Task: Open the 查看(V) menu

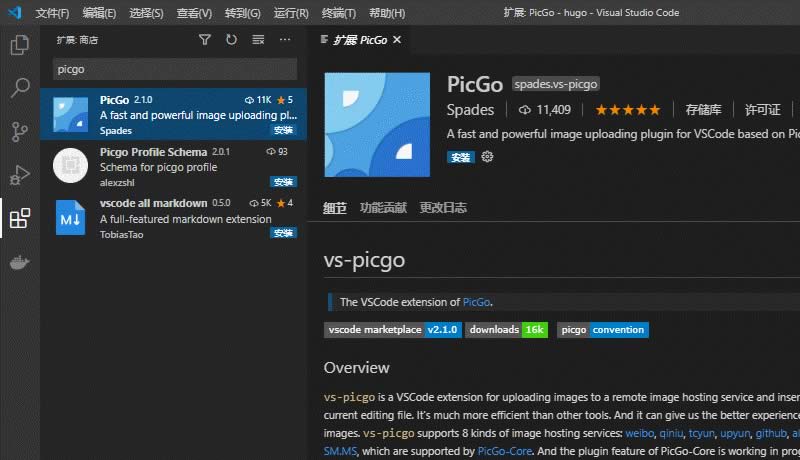Action: 194,13
